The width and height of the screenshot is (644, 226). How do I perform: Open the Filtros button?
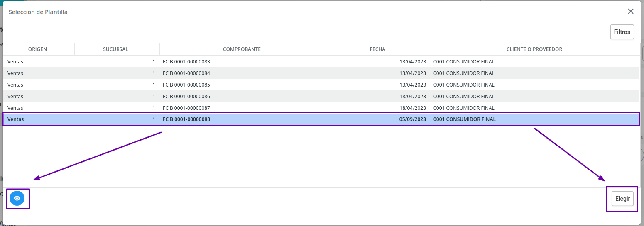pos(622,32)
